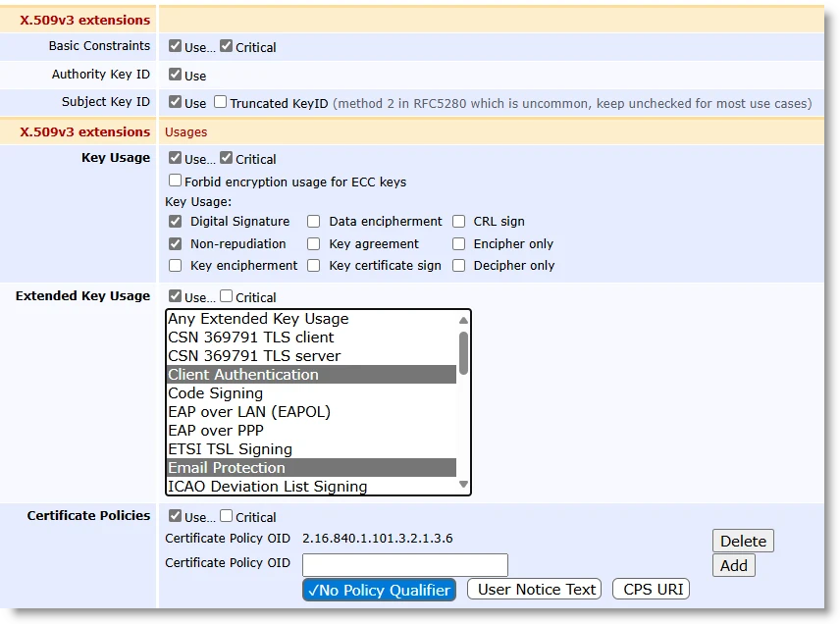Click scroll up arrow of usage list
The width and height of the screenshot is (840, 624).
(x=463, y=320)
